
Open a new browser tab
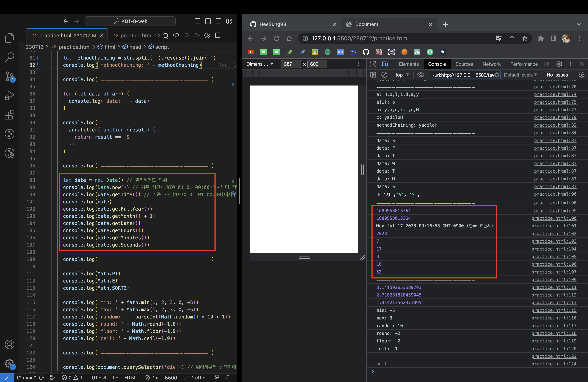pyautogui.click(x=445, y=24)
